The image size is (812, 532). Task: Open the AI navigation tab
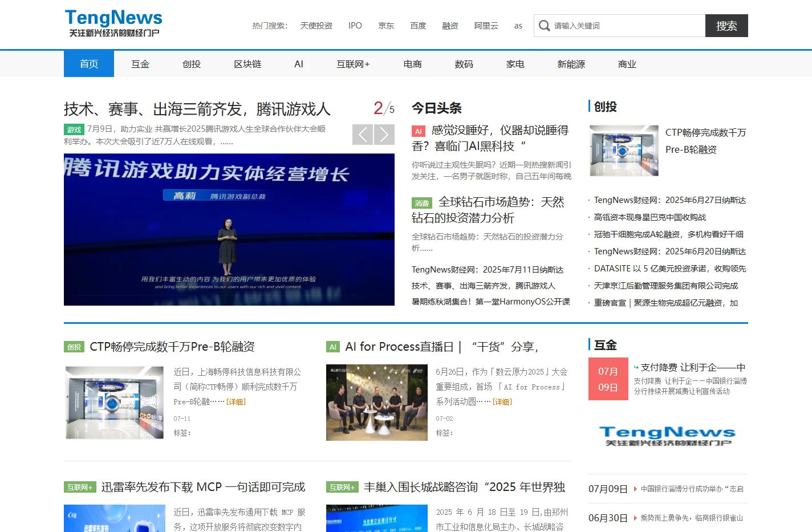[299, 64]
